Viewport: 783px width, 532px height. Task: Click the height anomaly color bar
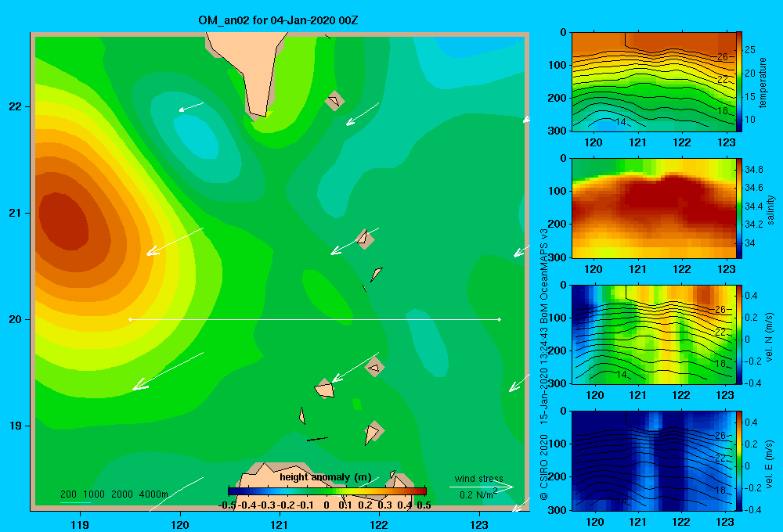click(x=327, y=491)
